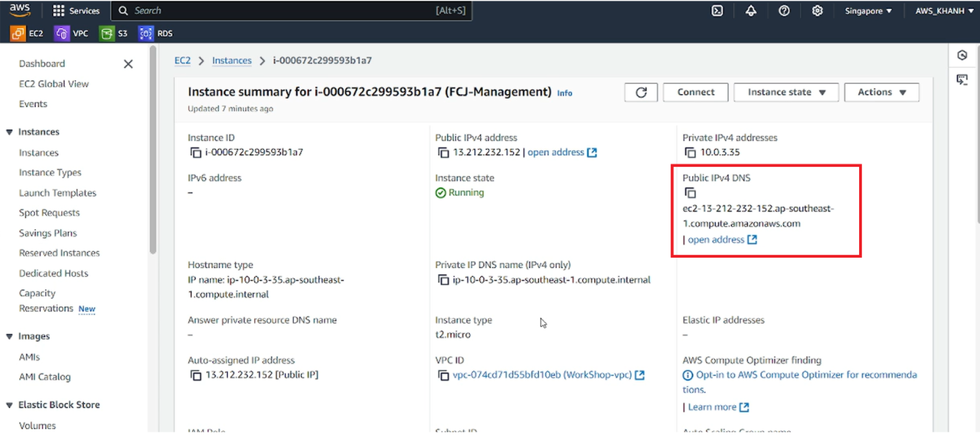Open address link under Public IPv4 DNS
This screenshot has width=980, height=437.
point(722,240)
